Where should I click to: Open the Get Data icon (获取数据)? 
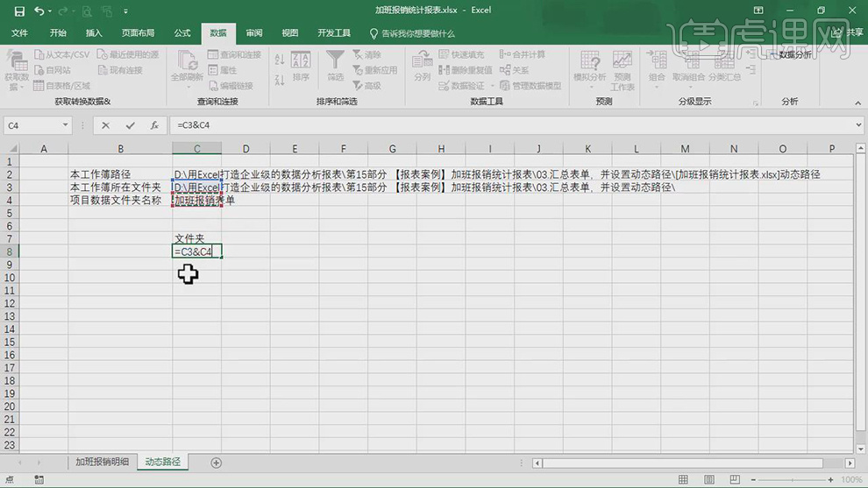[x=16, y=70]
